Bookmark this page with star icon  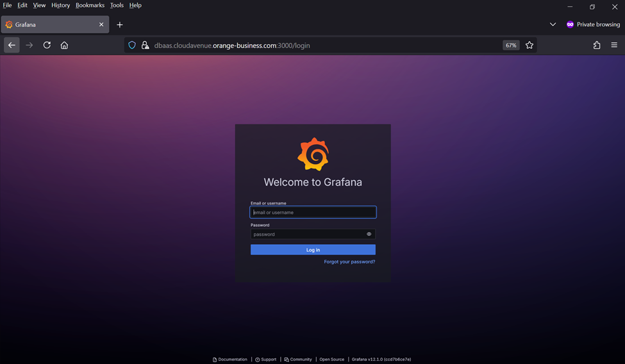tap(529, 45)
